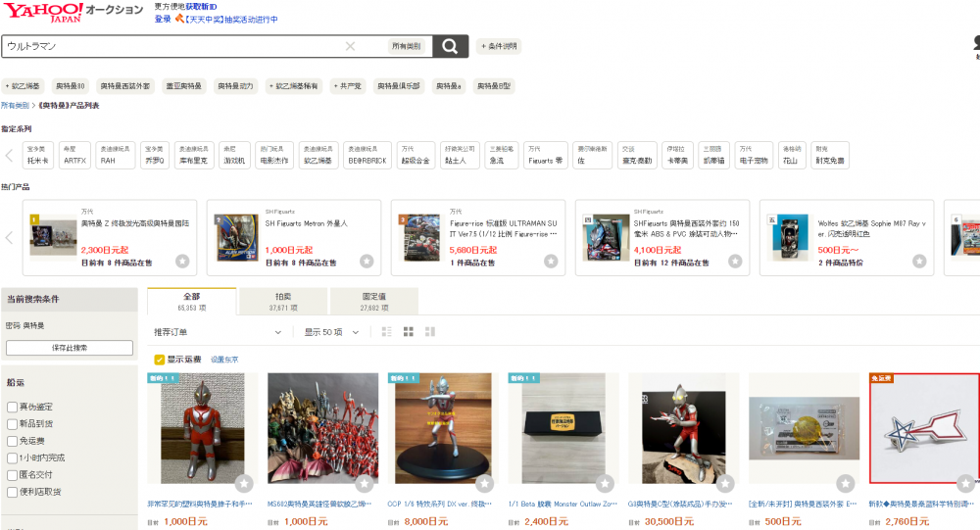This screenshot has width=980, height=530.
Task: Select the RAH series chip
Action: point(115,155)
